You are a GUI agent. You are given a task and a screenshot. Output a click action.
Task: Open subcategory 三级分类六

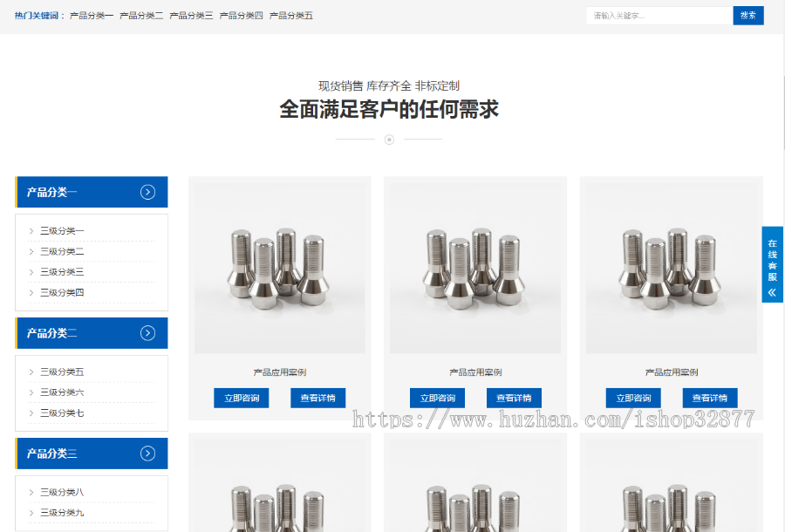[x=62, y=392]
